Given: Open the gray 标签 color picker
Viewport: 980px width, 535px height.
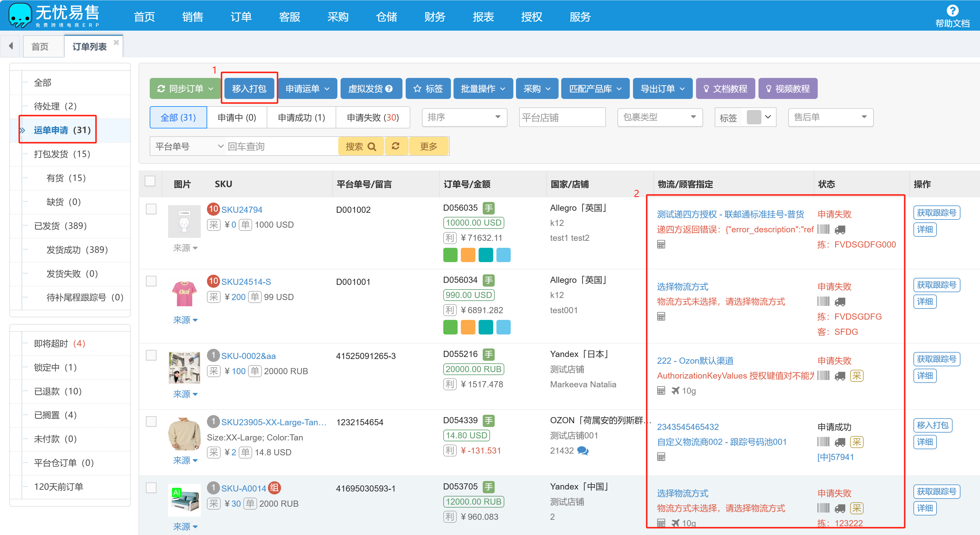Looking at the screenshot, I should (x=759, y=117).
